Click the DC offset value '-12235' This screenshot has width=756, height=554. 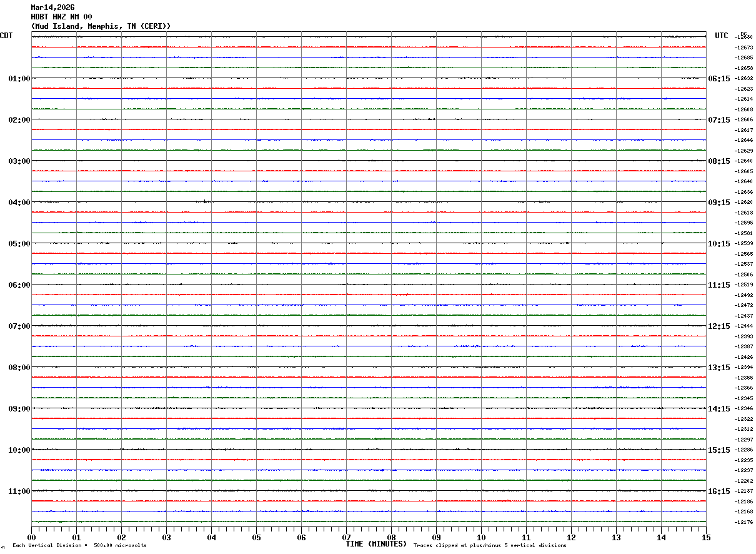pyautogui.click(x=744, y=460)
